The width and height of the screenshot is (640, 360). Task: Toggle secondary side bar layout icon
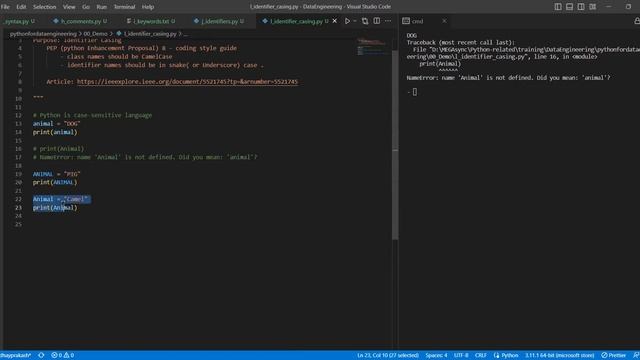point(581,7)
